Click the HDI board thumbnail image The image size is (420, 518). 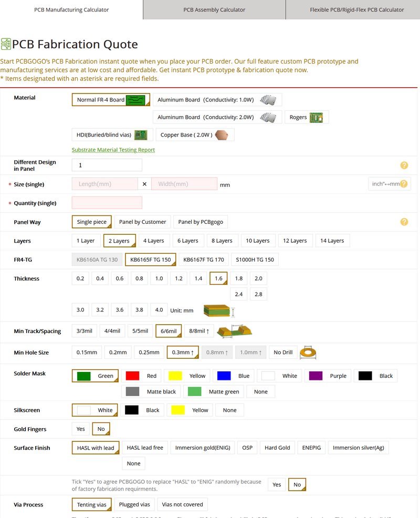pyautogui.click(x=141, y=135)
